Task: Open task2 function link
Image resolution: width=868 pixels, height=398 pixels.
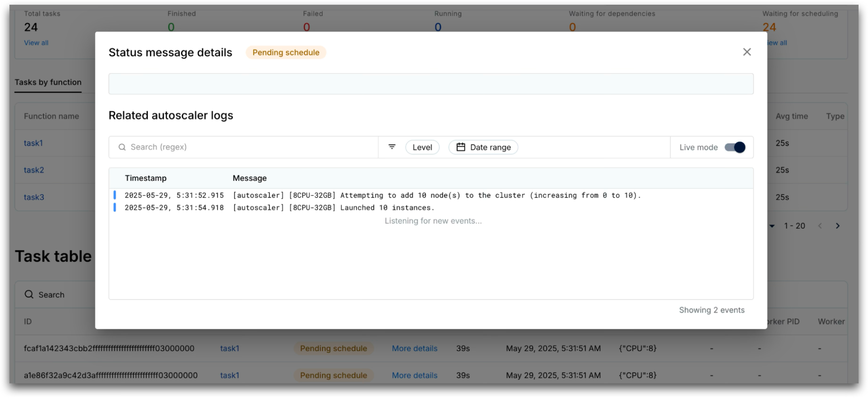Action: (x=34, y=170)
